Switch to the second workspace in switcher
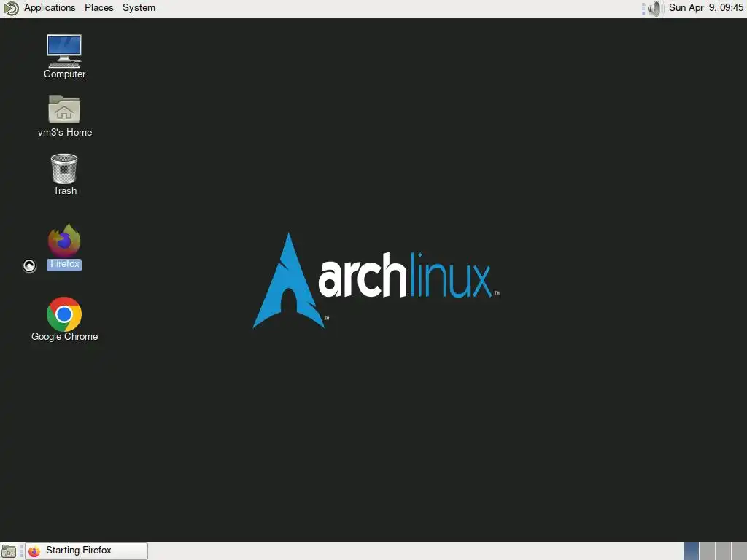The width and height of the screenshot is (747, 560). coord(707,551)
